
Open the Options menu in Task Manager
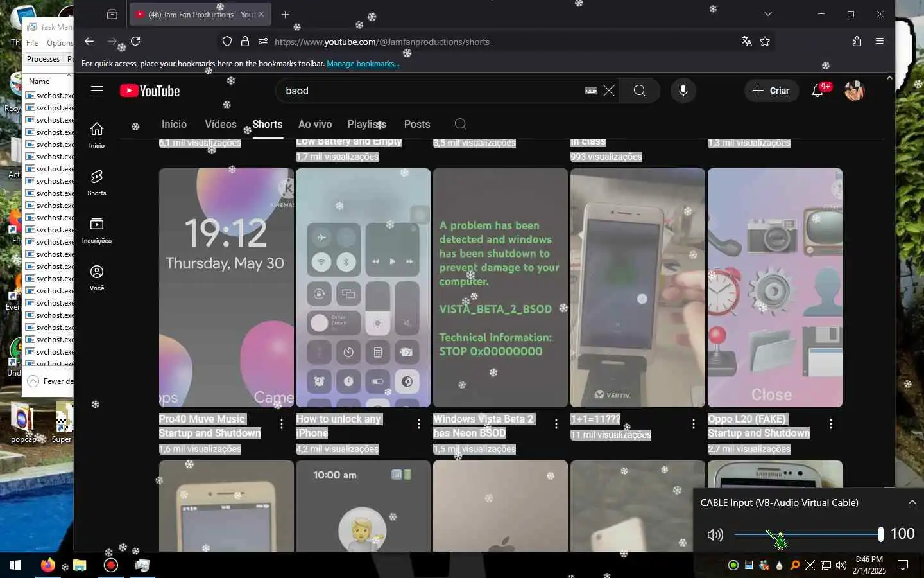(60, 42)
